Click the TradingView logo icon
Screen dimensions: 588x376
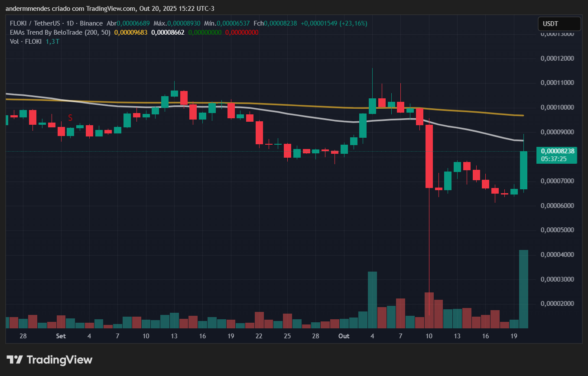pyautogui.click(x=14, y=360)
